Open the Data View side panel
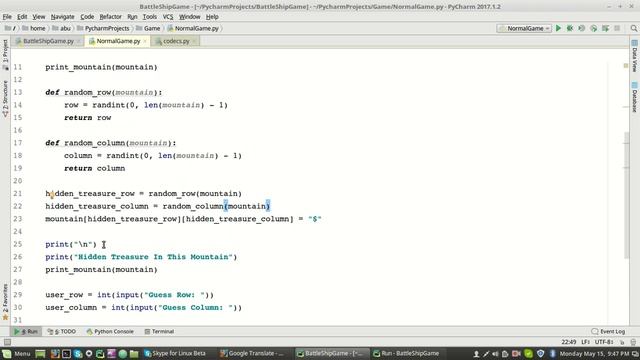This screenshot has width=640, height=360. [x=635, y=56]
